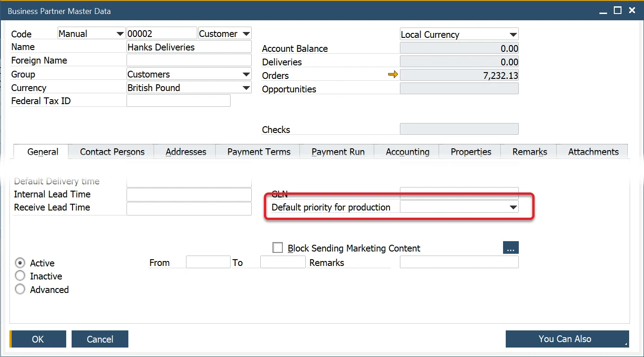This screenshot has width=644, height=357.
Task: Select the Inactive radio button
Action: click(x=20, y=276)
